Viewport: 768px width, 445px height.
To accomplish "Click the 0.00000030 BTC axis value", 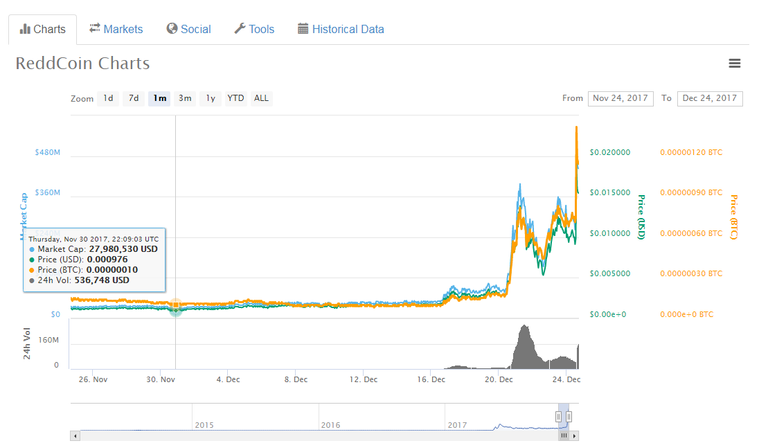I will (691, 274).
